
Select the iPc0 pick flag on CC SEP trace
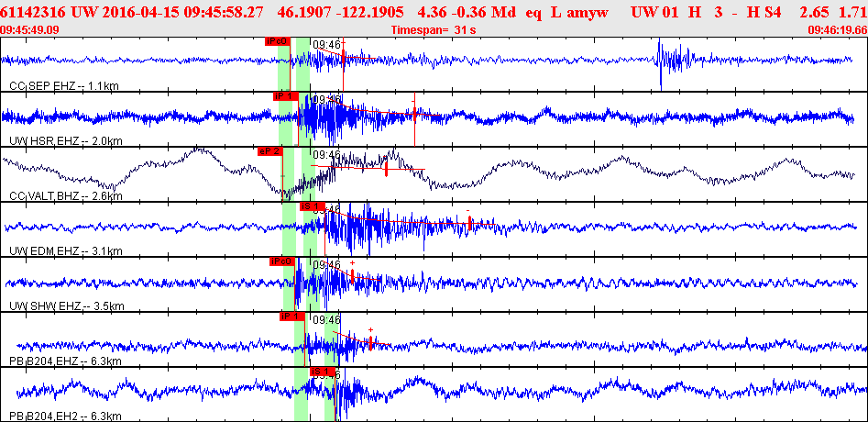point(278,41)
